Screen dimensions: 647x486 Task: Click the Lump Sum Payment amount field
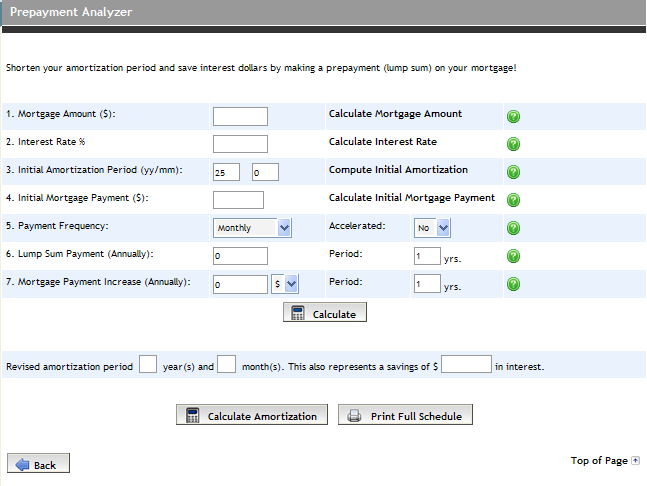(240, 256)
